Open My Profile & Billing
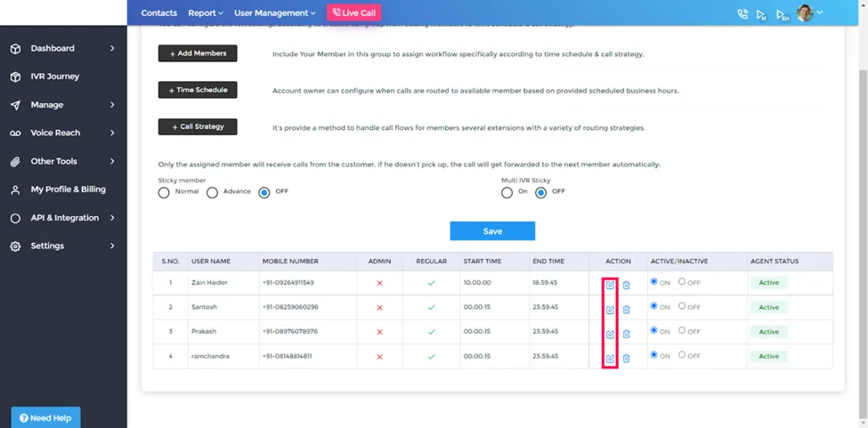The width and height of the screenshot is (868, 428). click(x=68, y=190)
